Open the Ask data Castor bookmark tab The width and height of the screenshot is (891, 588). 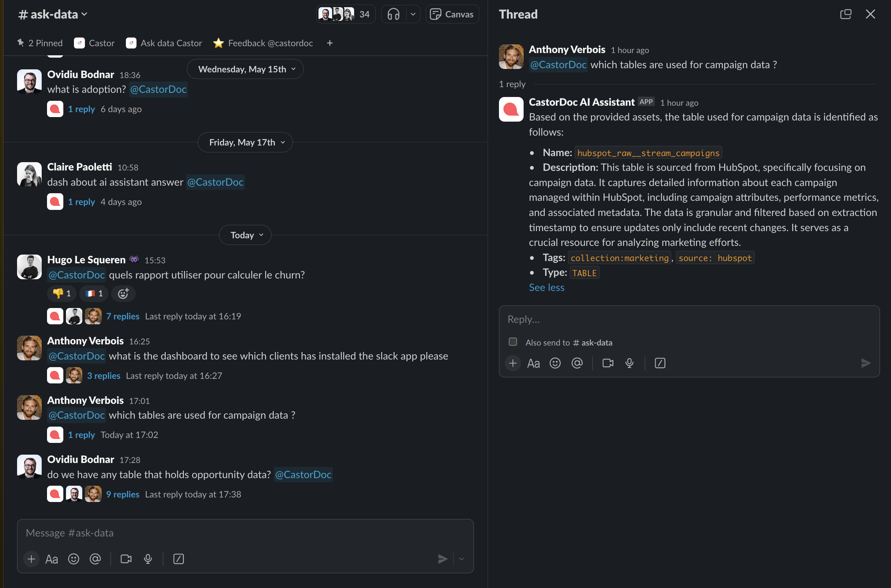click(x=164, y=43)
